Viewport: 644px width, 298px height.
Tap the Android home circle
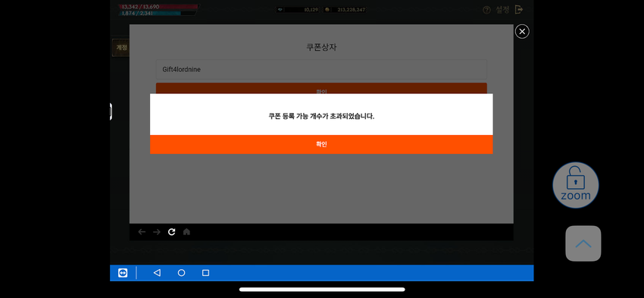click(181, 273)
